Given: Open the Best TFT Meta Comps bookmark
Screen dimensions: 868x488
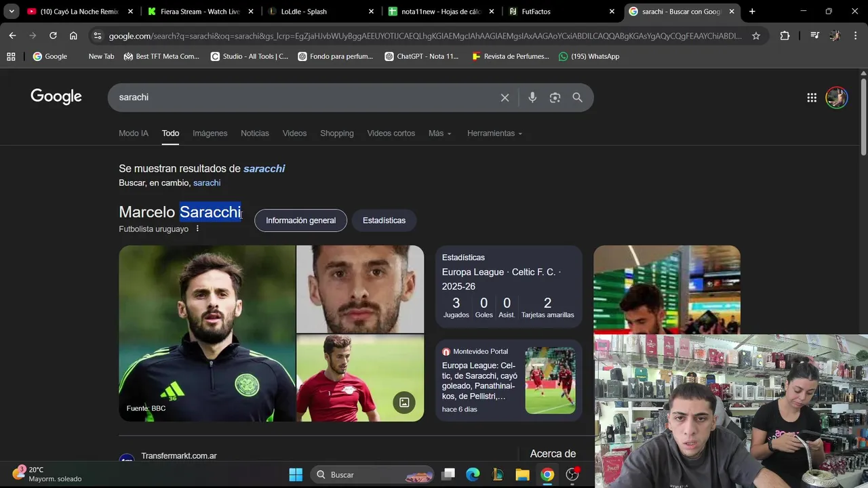Looking at the screenshot, I should [x=161, y=56].
